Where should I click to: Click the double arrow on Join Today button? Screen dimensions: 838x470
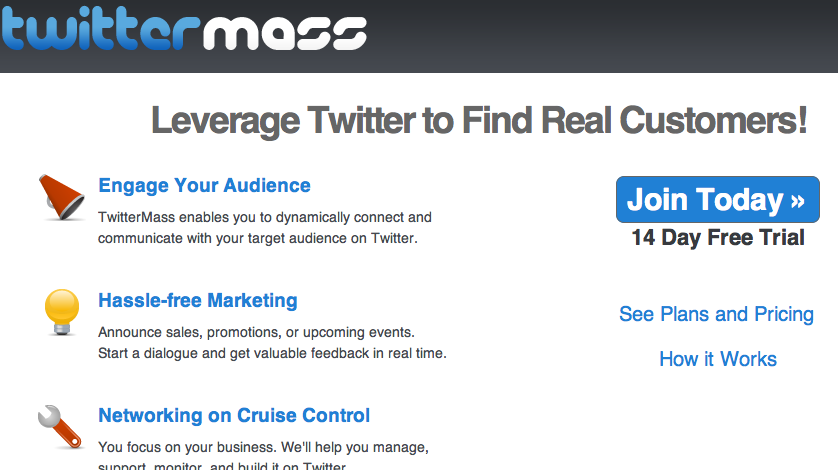tap(797, 202)
